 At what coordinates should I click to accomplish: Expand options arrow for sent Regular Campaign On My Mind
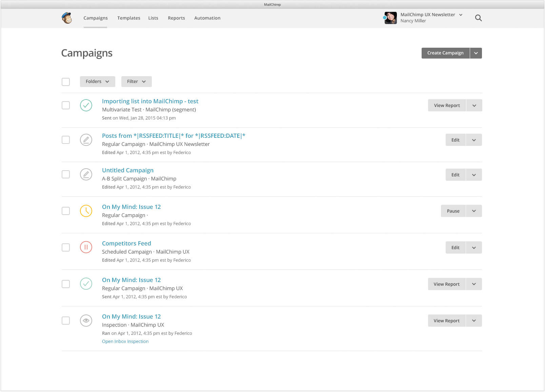coord(474,284)
